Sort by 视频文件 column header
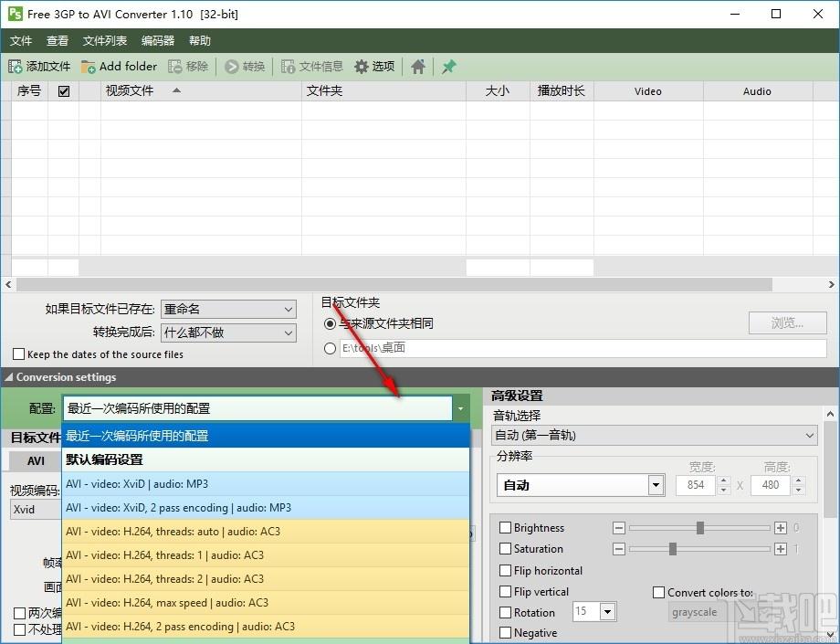The image size is (840, 644). [201, 91]
